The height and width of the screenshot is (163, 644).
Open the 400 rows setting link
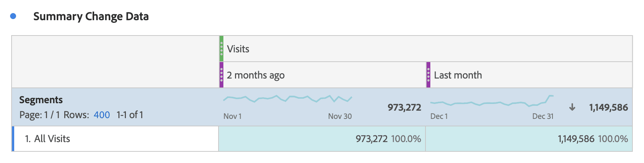[102, 115]
